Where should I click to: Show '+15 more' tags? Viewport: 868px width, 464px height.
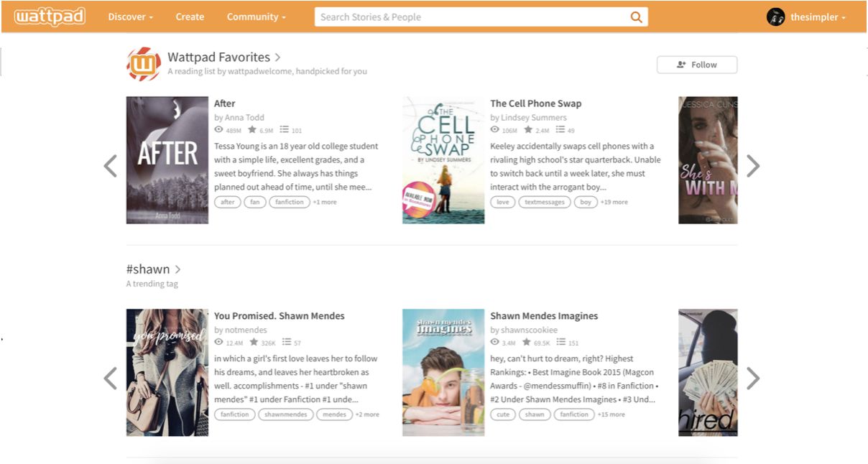(611, 414)
